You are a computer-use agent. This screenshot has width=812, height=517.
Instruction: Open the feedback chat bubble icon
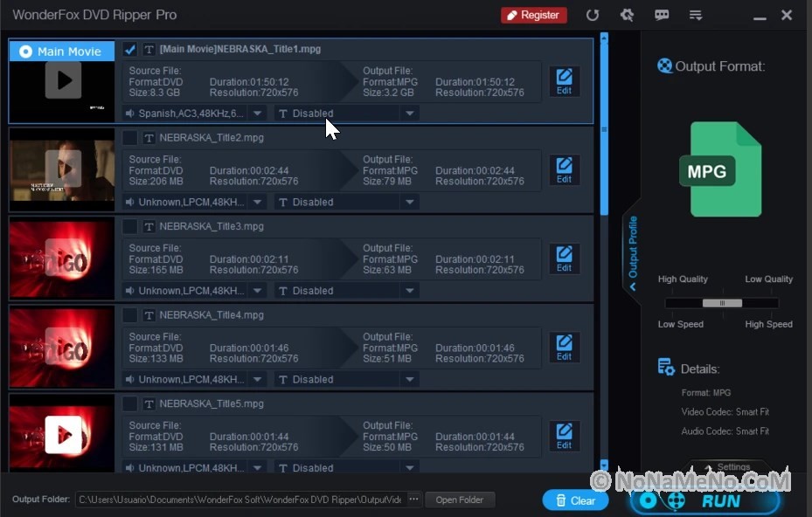click(x=662, y=15)
